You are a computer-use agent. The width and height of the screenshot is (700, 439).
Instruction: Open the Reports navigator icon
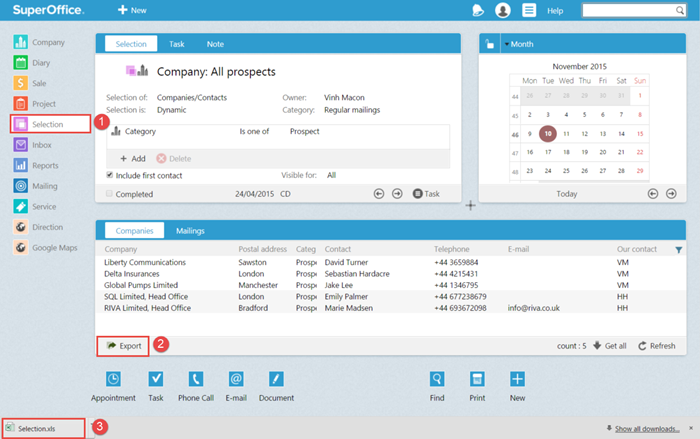pos(21,165)
